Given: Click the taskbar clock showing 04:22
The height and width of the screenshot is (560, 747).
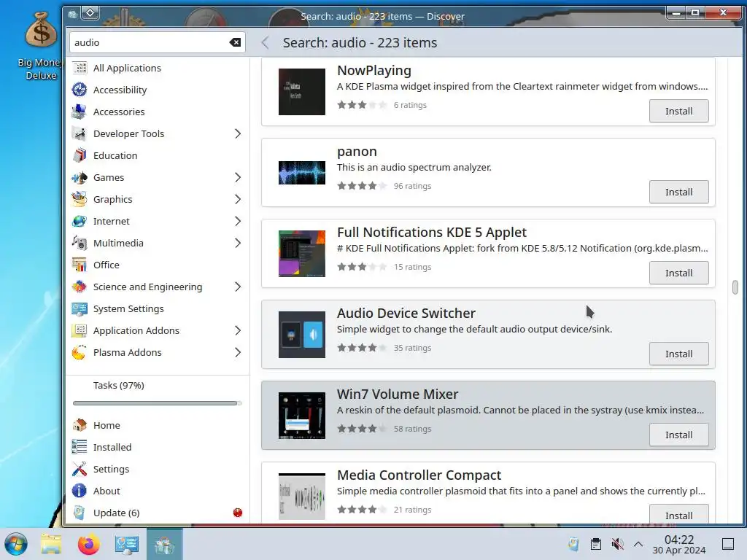Looking at the screenshot, I should [x=679, y=544].
